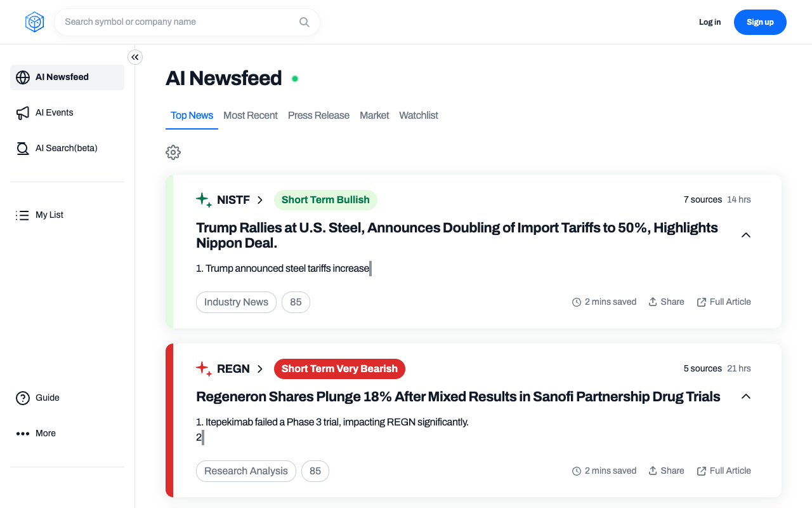Click the red sparkle icon beside REGN

(204, 369)
